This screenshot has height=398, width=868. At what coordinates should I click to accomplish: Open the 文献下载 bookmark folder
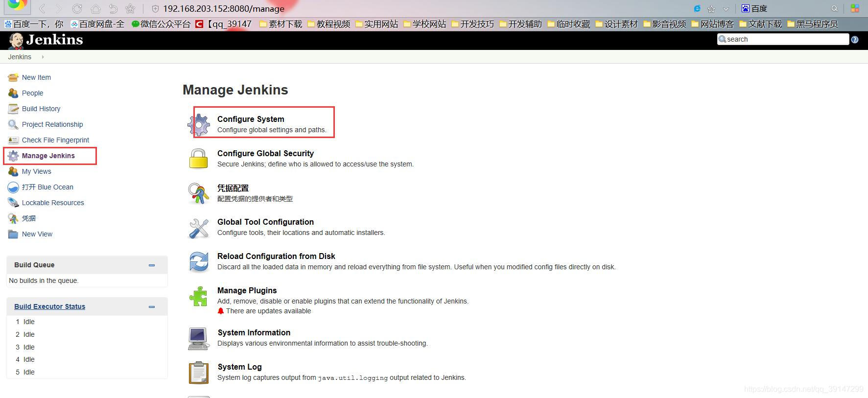point(760,24)
